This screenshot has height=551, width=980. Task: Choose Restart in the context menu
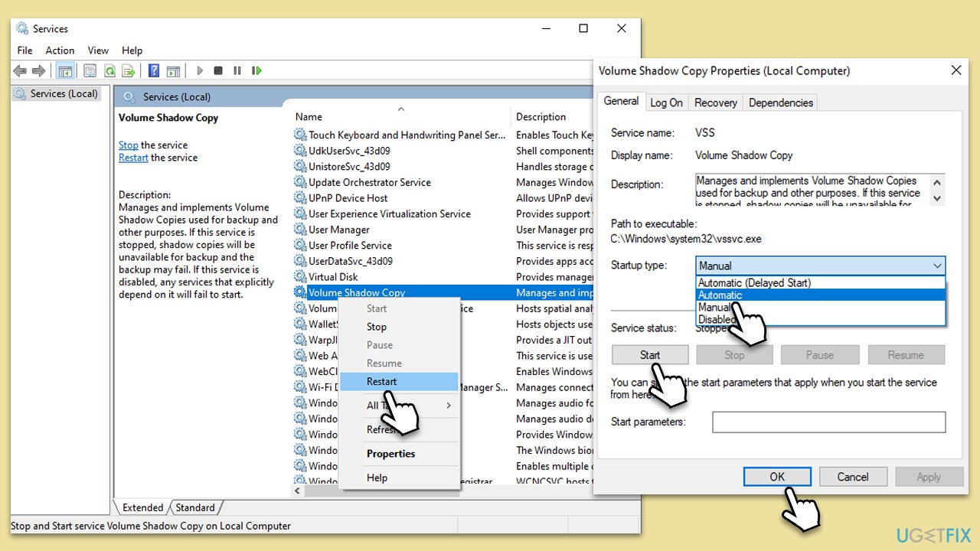tap(398, 382)
